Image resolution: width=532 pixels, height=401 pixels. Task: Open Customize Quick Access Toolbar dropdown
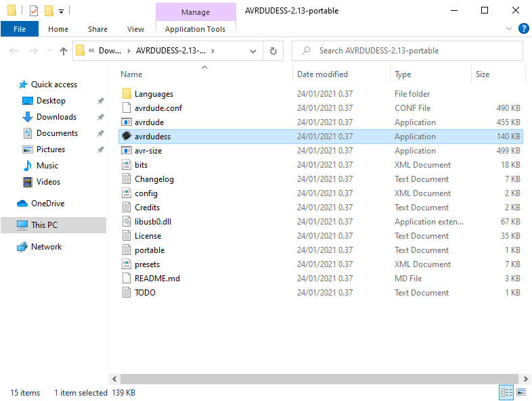pyautogui.click(x=62, y=11)
